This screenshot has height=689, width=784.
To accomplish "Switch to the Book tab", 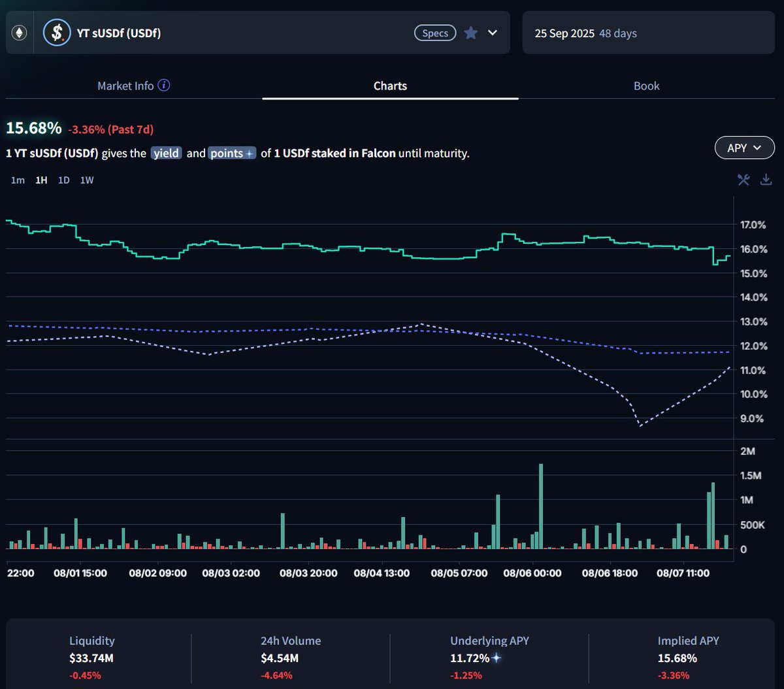I will coord(646,86).
